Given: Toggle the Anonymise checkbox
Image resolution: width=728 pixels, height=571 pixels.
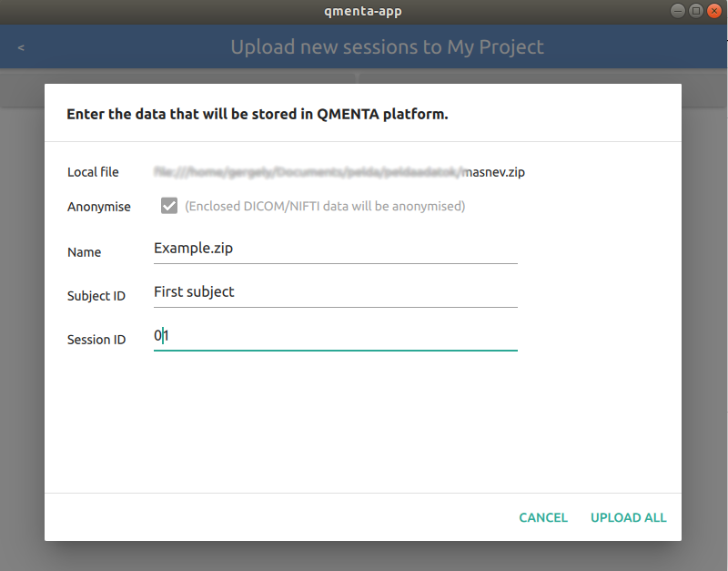Looking at the screenshot, I should (169, 205).
